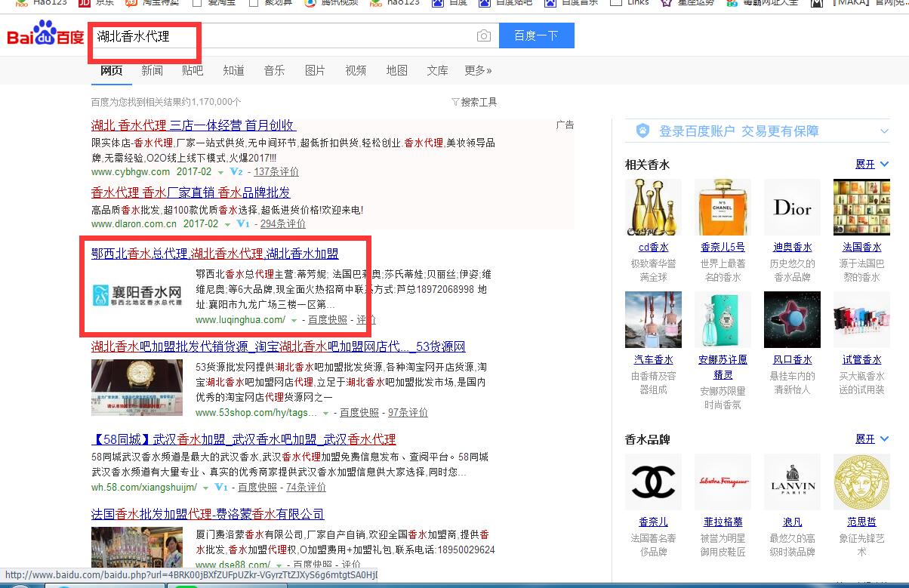The height and width of the screenshot is (588, 909).
Task: Click V2 badge next to www.cybhgw.com
Action: [x=236, y=172]
